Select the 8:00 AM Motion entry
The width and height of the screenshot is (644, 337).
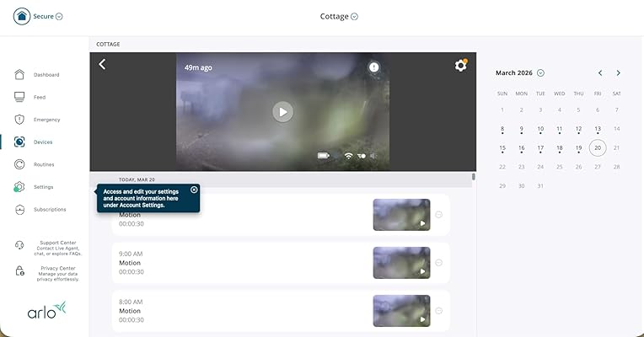pyautogui.click(x=281, y=311)
